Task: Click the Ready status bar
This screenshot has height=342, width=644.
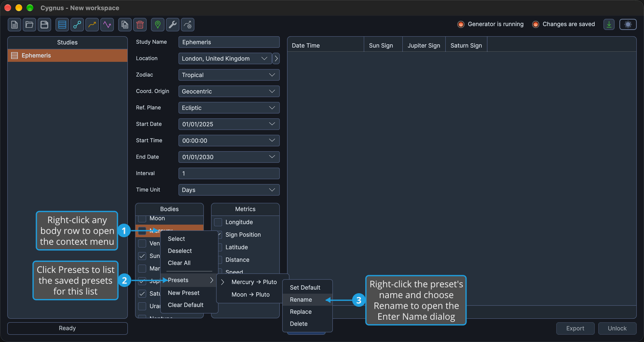Action: click(x=68, y=328)
